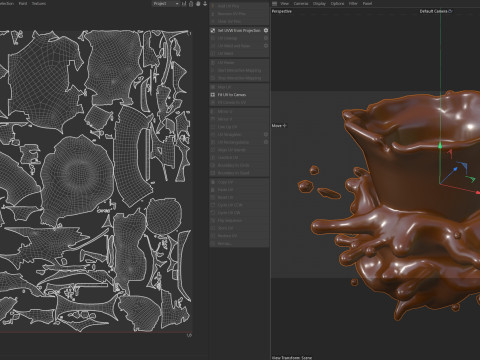Open the UV editor Textures menu

pos(39,3)
